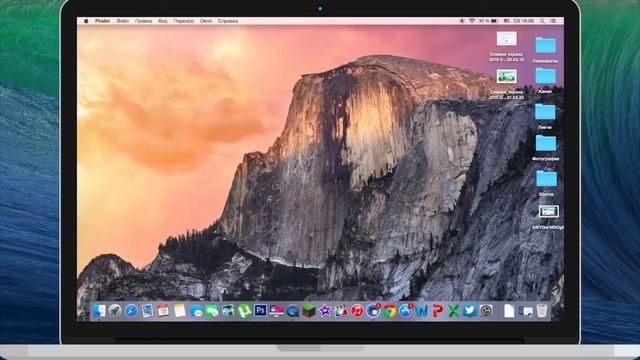
Task: Open the Окно menu
Action: click(206, 21)
